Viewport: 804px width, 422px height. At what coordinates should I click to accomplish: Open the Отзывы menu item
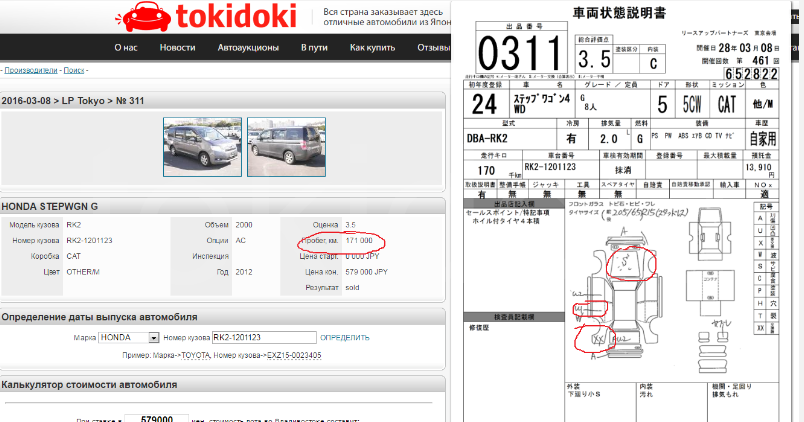434,48
